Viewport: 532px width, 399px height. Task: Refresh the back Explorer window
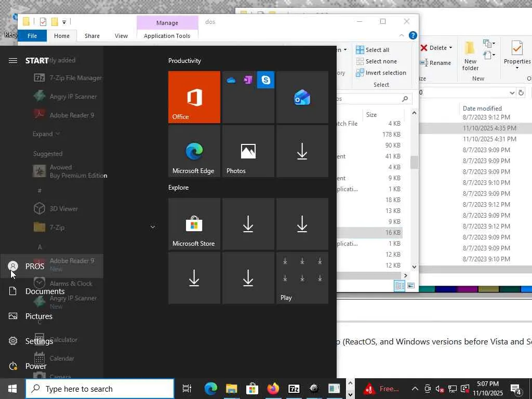(521, 92)
